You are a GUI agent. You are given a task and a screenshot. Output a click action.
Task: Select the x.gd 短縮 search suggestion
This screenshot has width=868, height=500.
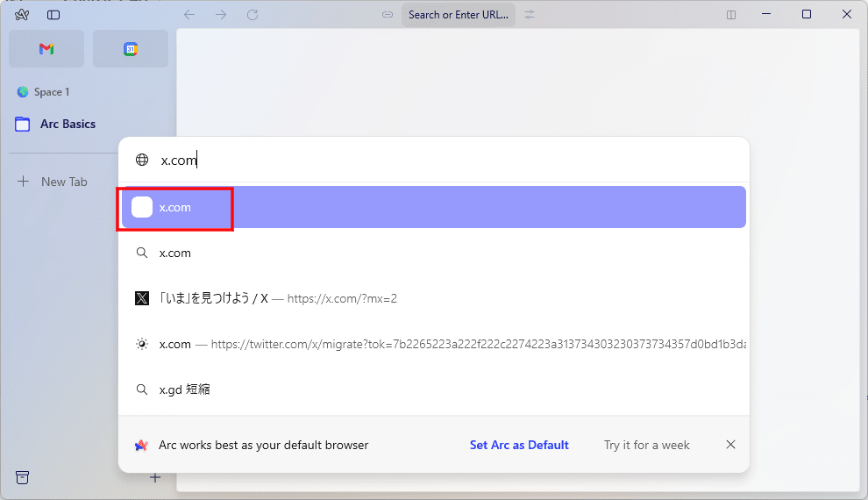coord(434,389)
